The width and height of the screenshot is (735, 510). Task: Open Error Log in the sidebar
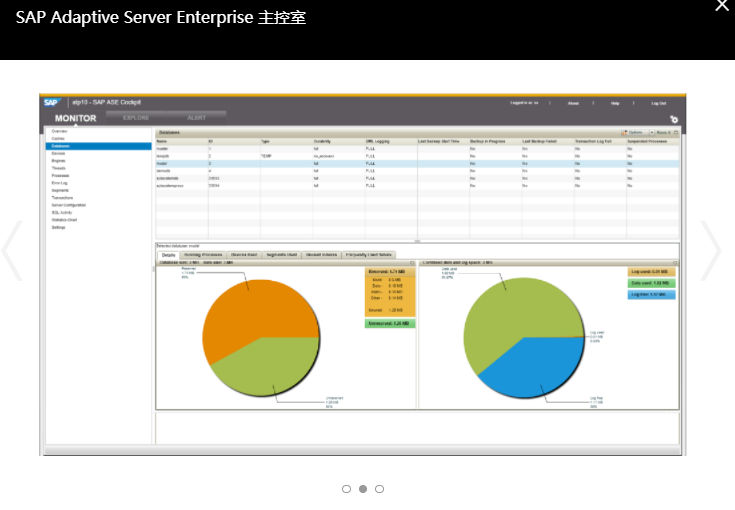[x=60, y=183]
